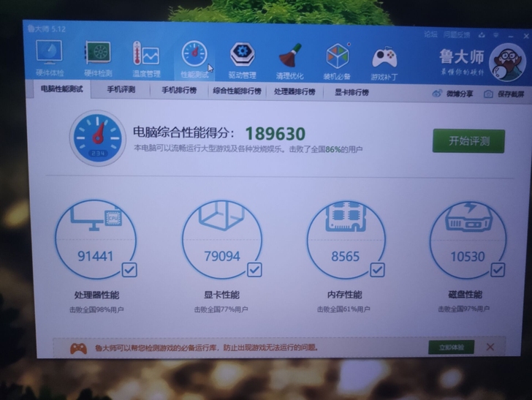Open the 装机必备 cube icon
Image resolution: width=532 pixels, height=400 pixels.
tap(337, 61)
